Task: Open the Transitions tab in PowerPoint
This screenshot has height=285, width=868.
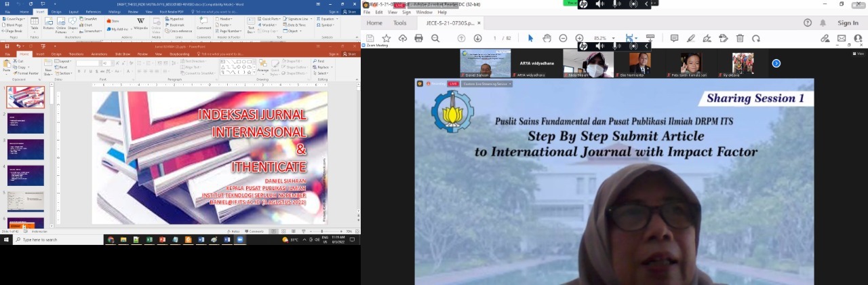Action: [76, 54]
